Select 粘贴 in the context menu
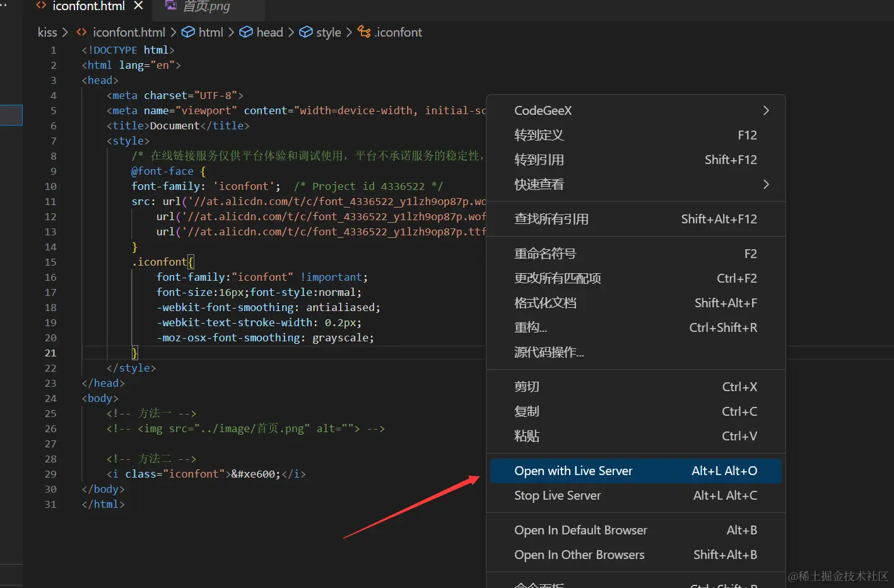 coord(636,436)
